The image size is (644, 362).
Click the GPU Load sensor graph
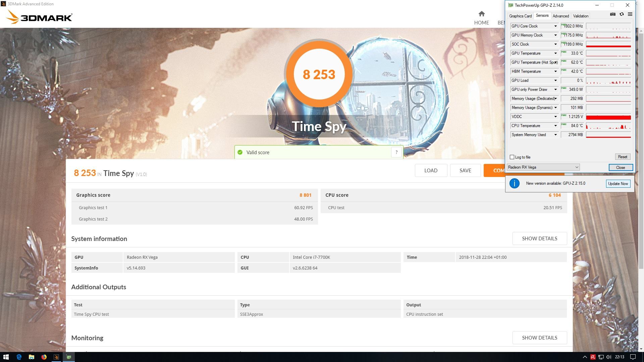(x=608, y=80)
